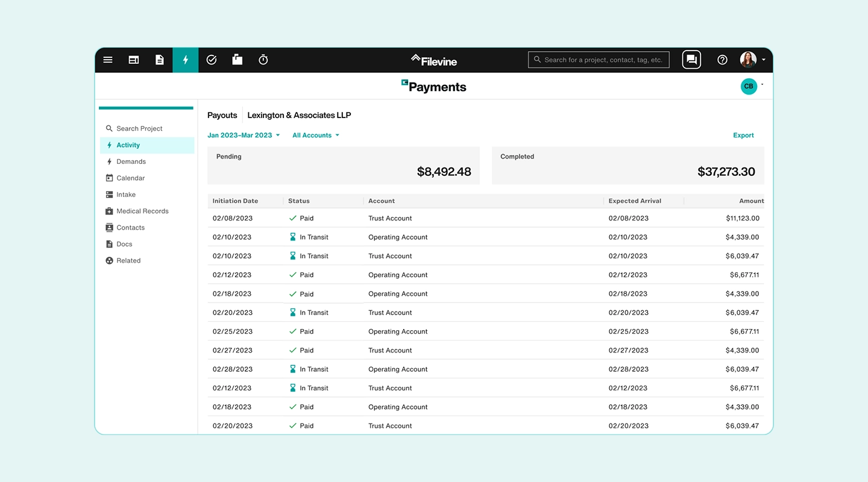Click the Export link
868x482 pixels.
[x=743, y=135]
